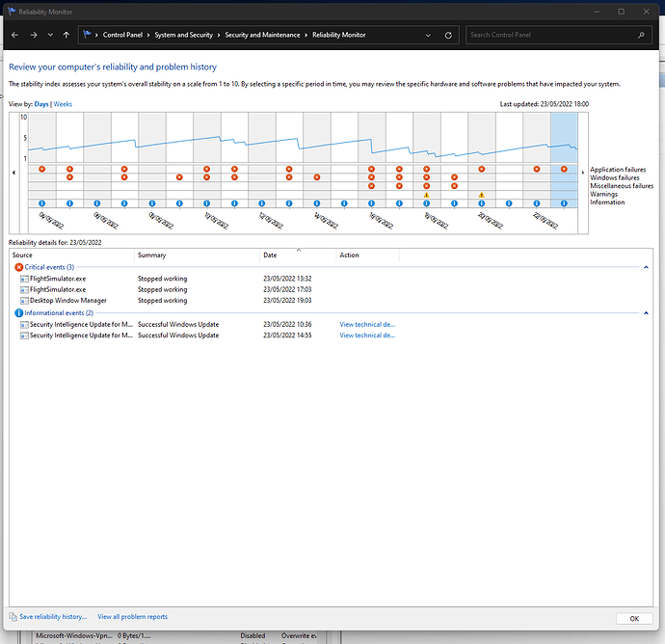This screenshot has width=665, height=644.
Task: Click Save reliability history link
Action: [x=52, y=616]
